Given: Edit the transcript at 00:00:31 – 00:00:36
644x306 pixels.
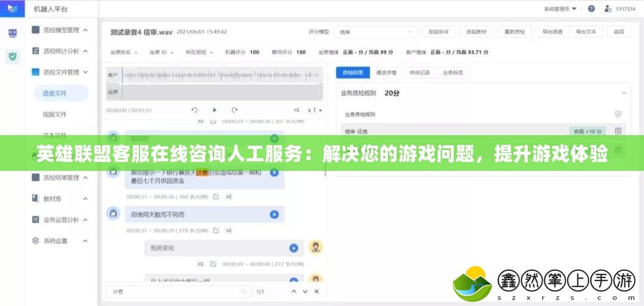Looking at the screenshot, I should [x=216, y=197].
